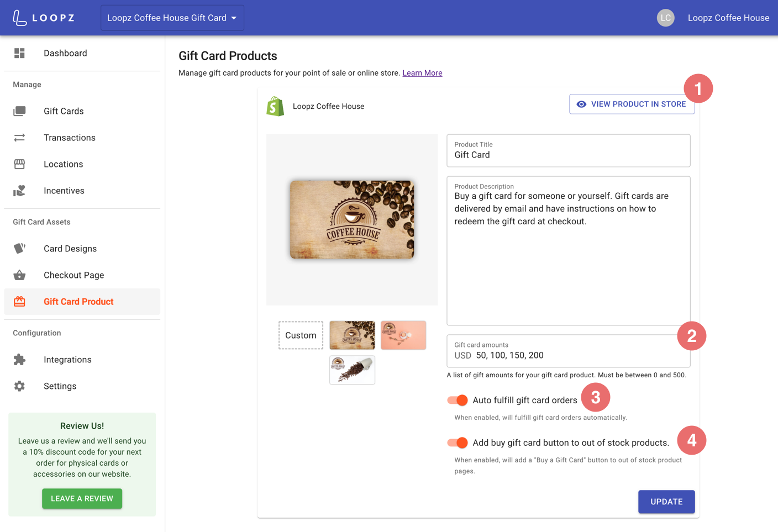The height and width of the screenshot is (532, 778).
Task: Toggle Add buy gift card button switch
Action: coord(458,443)
